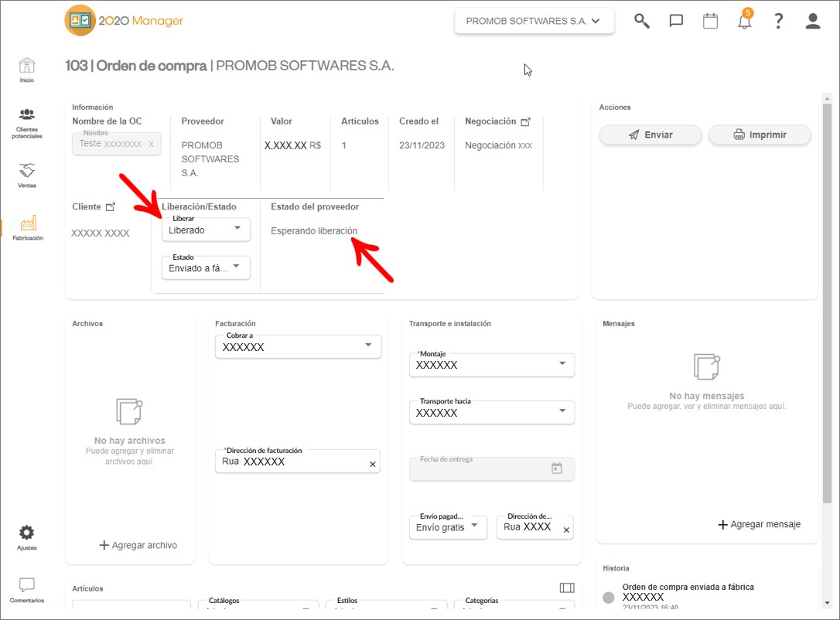Clear the Dirección de facturación field
The image size is (840, 620).
click(x=373, y=464)
